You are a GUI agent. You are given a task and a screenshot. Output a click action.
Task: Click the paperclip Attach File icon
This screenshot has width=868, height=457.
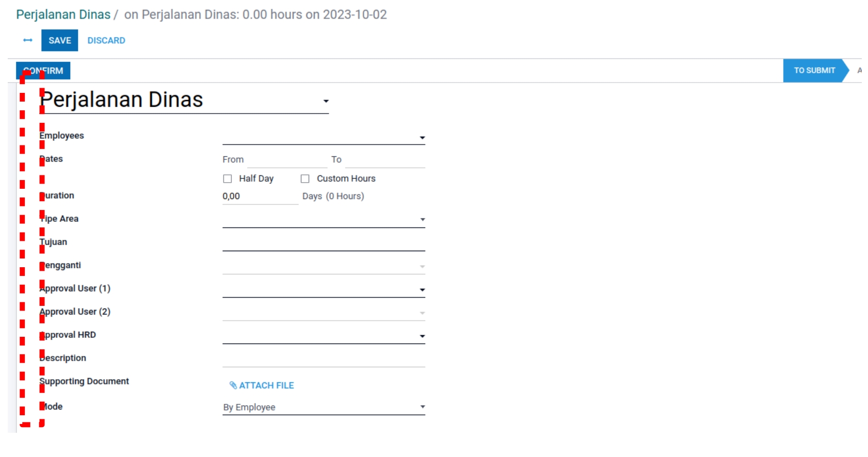click(233, 385)
